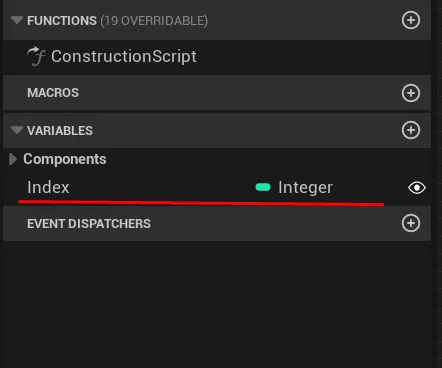This screenshot has width=442, height=368.
Task: Add a new function with plus icon
Action: click(x=411, y=20)
